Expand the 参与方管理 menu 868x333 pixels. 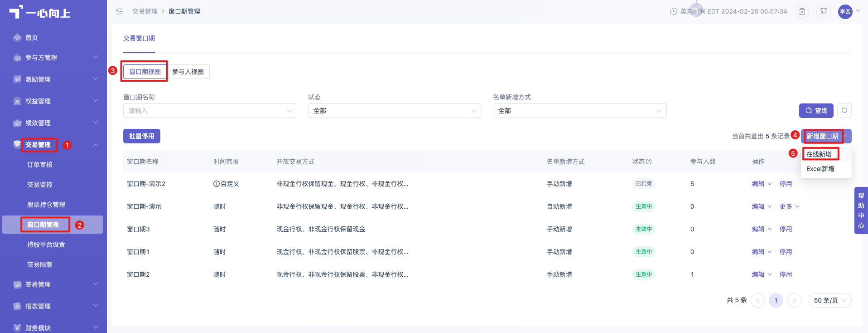pos(96,57)
